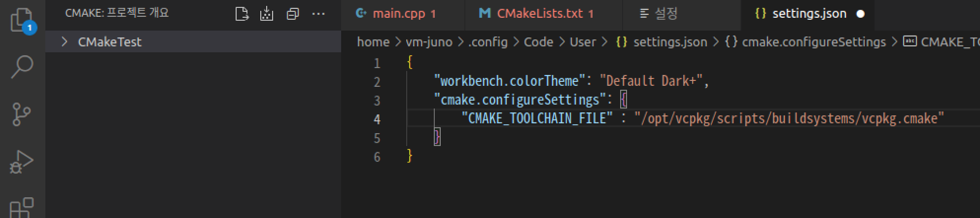Click line number 4 in the gutter
The width and height of the screenshot is (980, 218).
tap(377, 119)
